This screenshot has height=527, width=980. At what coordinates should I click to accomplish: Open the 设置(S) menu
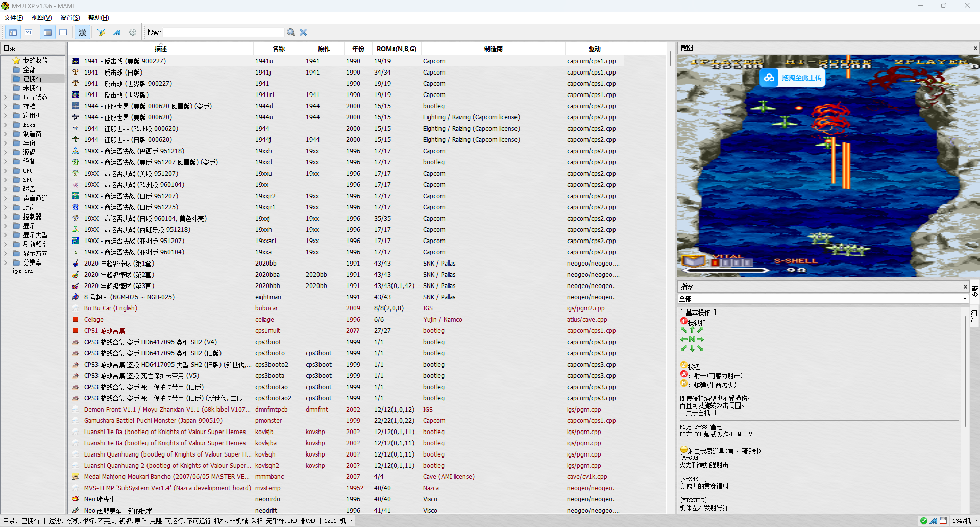70,18
